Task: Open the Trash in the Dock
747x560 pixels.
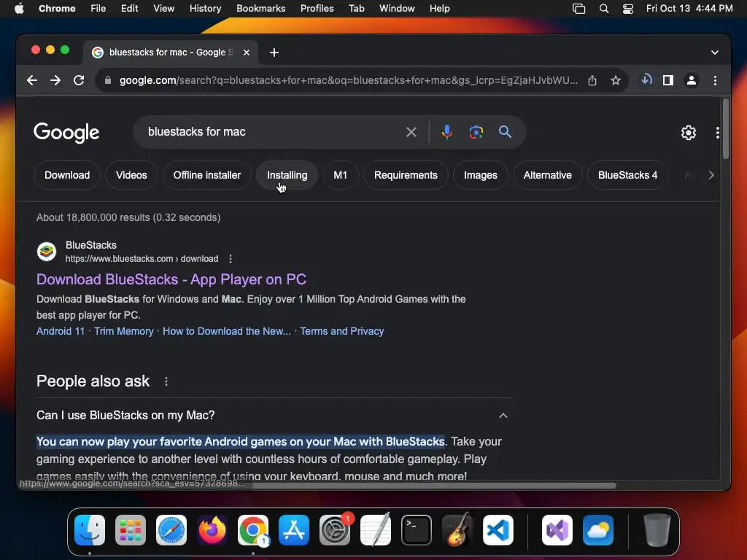Action: pos(657,531)
